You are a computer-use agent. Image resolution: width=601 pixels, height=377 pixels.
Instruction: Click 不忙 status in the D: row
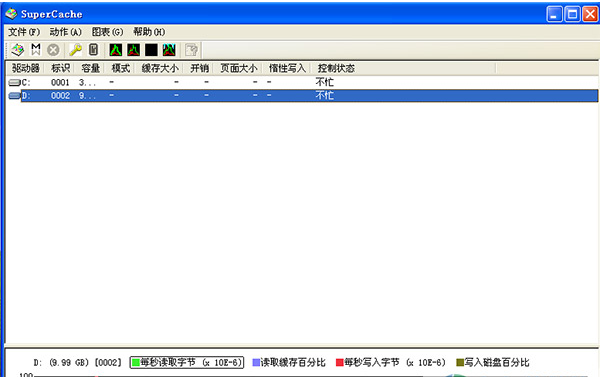324,95
